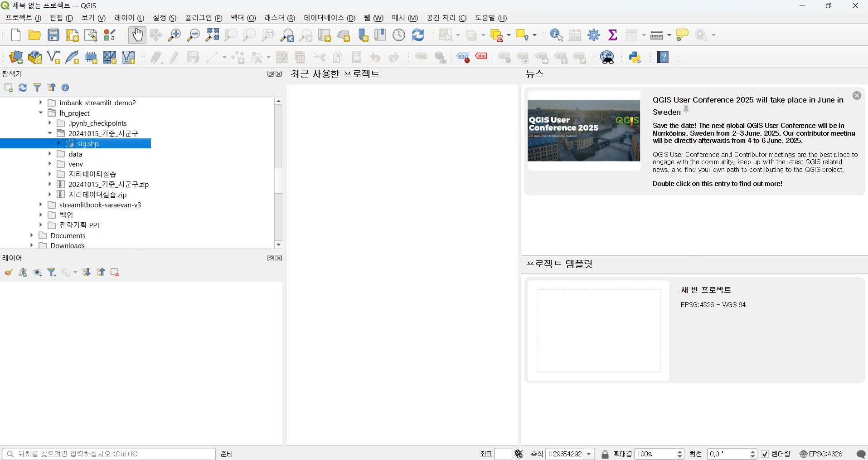Dismiss the QGIS User Conference news item
Viewport: 868px width, 460px height.
(x=857, y=95)
